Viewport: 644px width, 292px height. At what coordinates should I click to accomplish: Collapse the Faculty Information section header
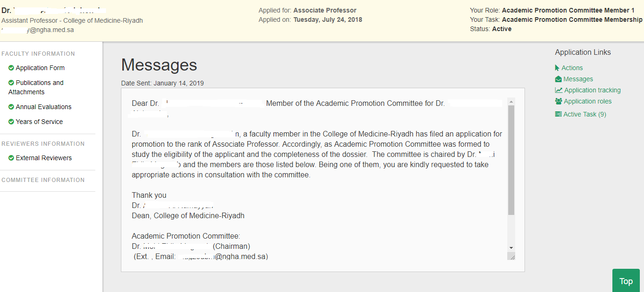click(x=38, y=54)
